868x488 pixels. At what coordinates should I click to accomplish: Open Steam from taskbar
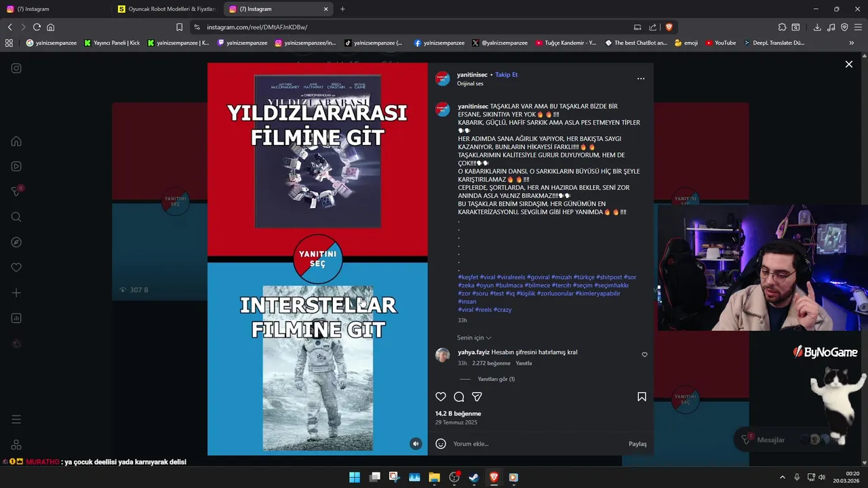click(474, 477)
